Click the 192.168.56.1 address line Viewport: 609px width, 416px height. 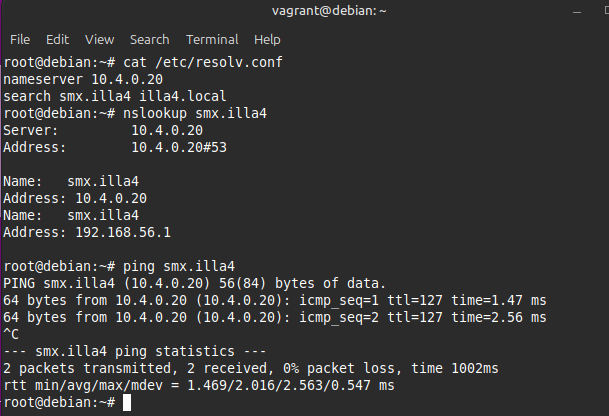(87, 232)
